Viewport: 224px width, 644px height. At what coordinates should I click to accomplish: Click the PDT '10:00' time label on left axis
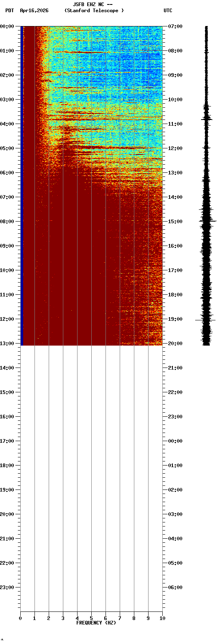click(7, 270)
